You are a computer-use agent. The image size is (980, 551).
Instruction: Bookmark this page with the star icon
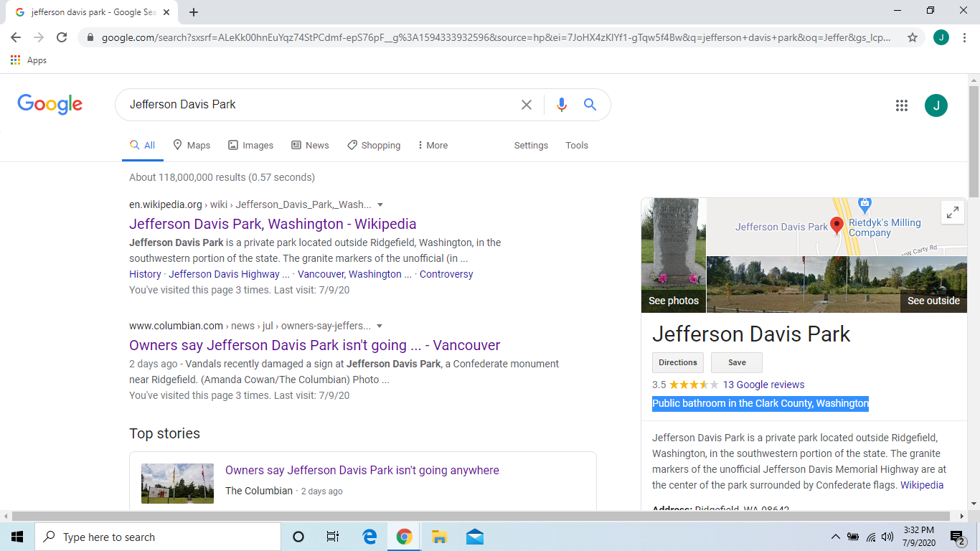pyautogui.click(x=913, y=37)
